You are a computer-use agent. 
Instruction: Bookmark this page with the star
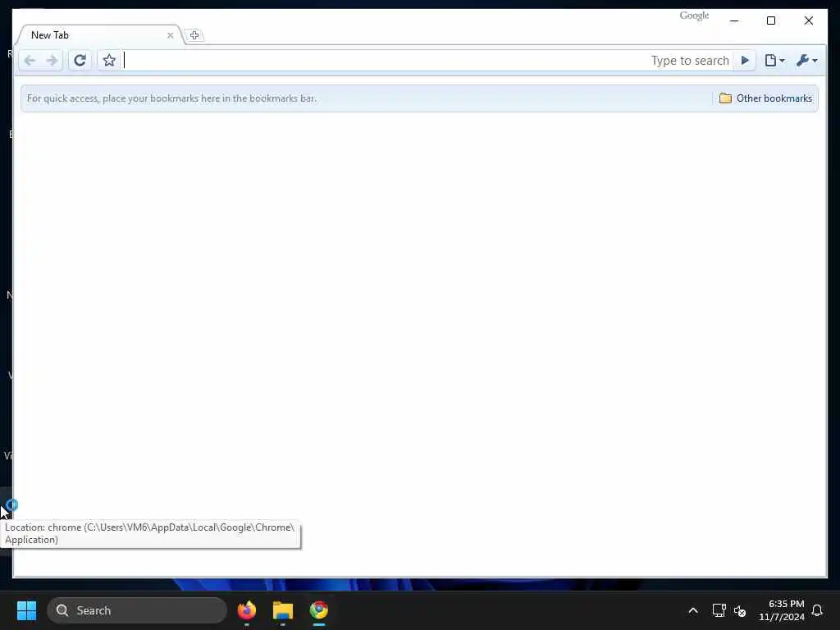point(109,61)
